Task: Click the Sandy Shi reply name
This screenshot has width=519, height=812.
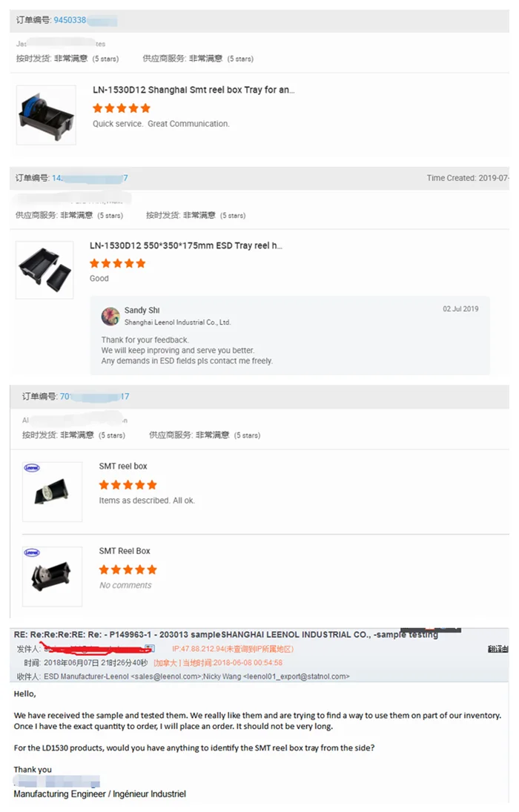Action: pyautogui.click(x=142, y=310)
